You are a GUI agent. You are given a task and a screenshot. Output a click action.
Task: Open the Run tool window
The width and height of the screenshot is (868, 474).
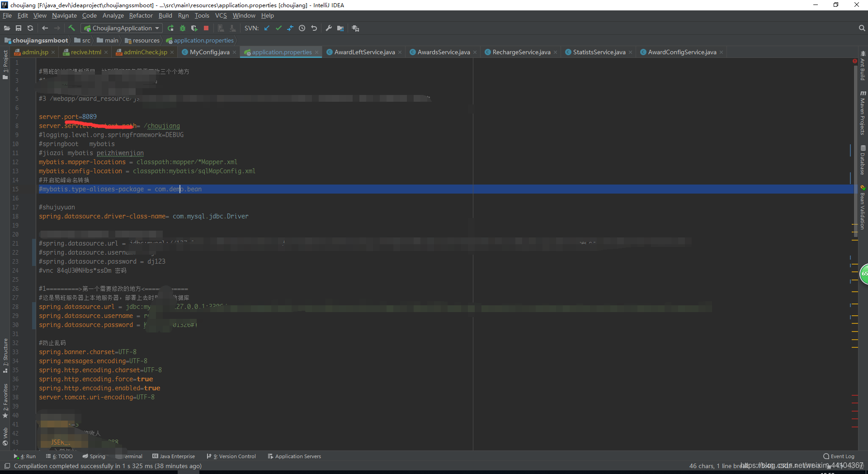[x=24, y=456]
